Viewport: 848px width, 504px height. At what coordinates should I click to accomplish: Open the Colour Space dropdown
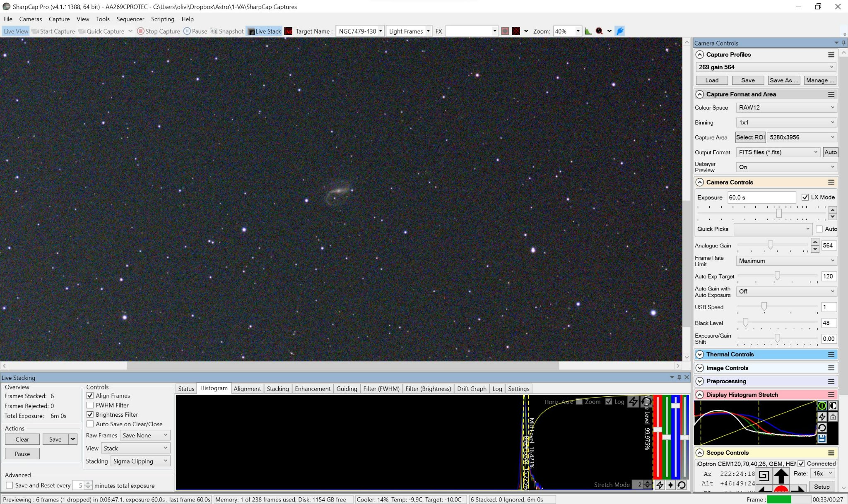coord(786,108)
